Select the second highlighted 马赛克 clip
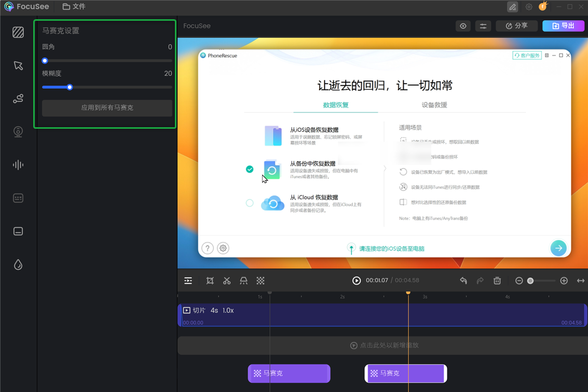The width and height of the screenshot is (588, 392). [406, 373]
